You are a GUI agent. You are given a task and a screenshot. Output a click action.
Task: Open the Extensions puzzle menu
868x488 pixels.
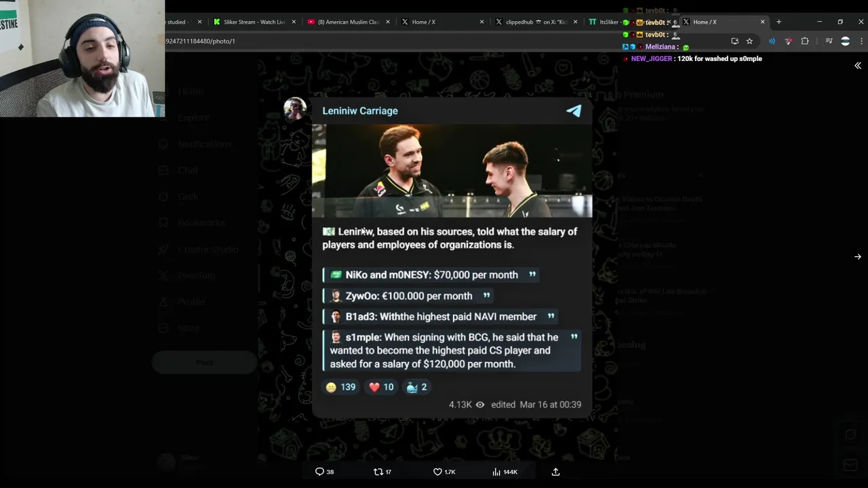pyautogui.click(x=805, y=41)
